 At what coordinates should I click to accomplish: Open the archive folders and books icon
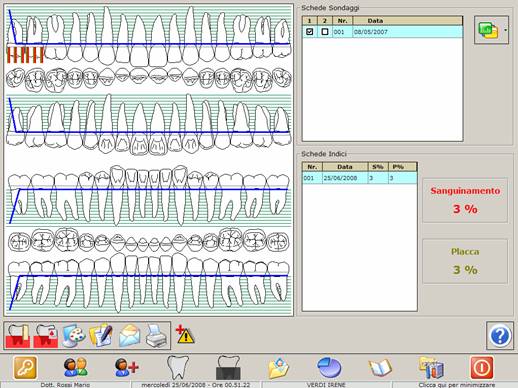click(x=431, y=368)
